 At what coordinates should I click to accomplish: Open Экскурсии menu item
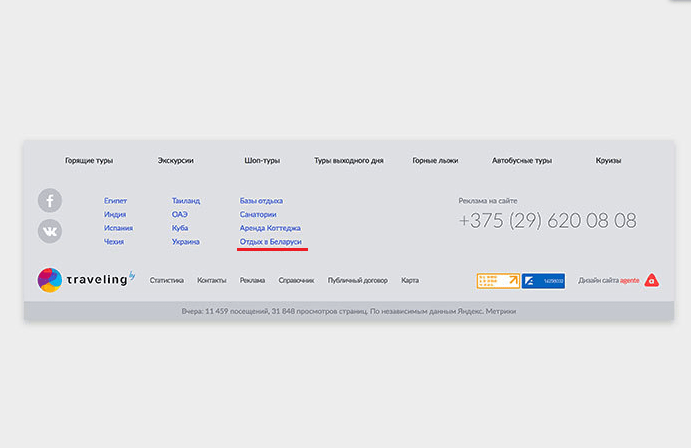coord(175,161)
